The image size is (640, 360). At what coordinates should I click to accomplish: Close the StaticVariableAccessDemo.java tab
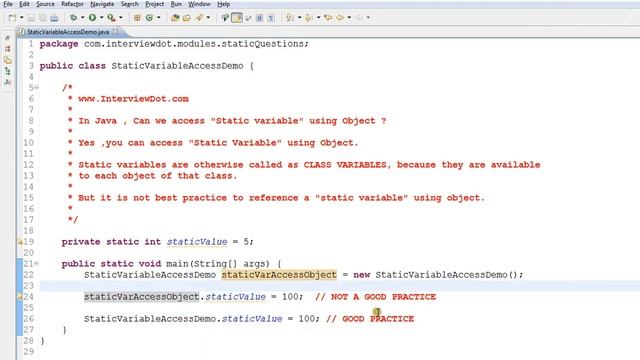116,31
